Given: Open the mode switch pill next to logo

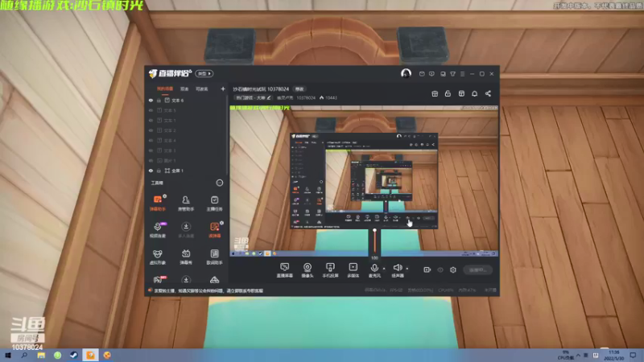Looking at the screenshot, I should coord(204,73).
